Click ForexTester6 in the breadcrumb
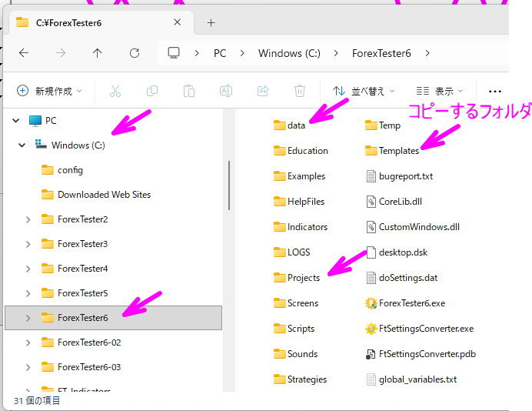The image size is (532, 411). pyautogui.click(x=381, y=53)
